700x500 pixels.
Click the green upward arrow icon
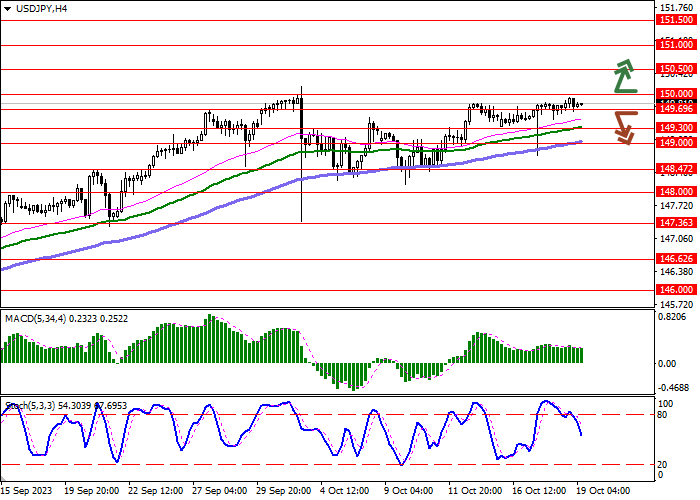click(x=625, y=74)
